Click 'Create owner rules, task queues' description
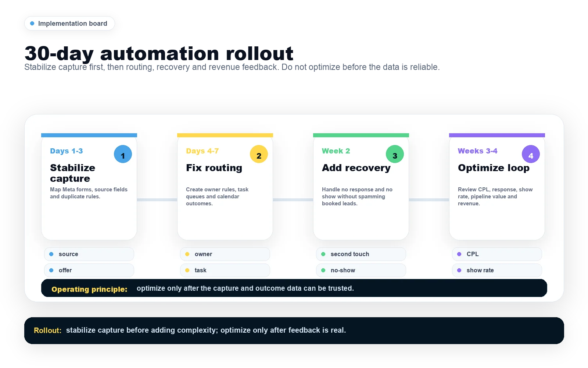Image resolution: width=588 pixels, height=368 pixels. 217,197
